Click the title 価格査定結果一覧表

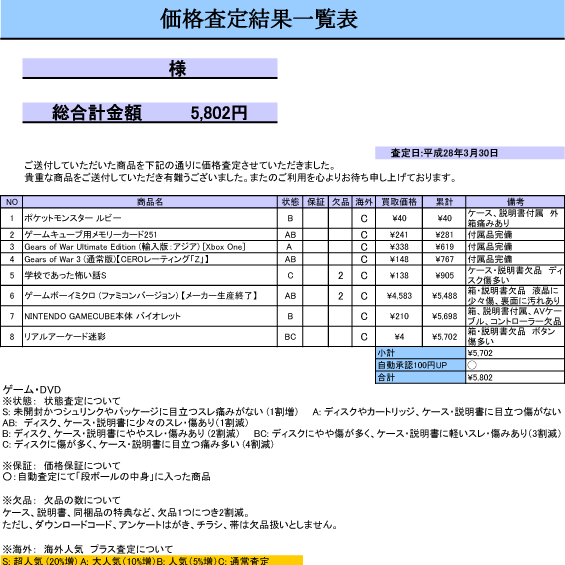[259, 19]
